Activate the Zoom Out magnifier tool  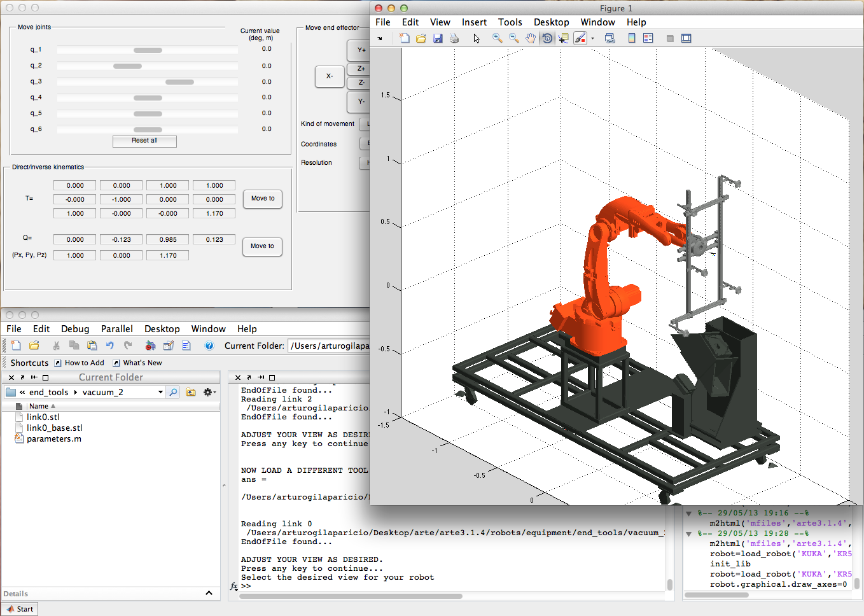pyautogui.click(x=514, y=38)
